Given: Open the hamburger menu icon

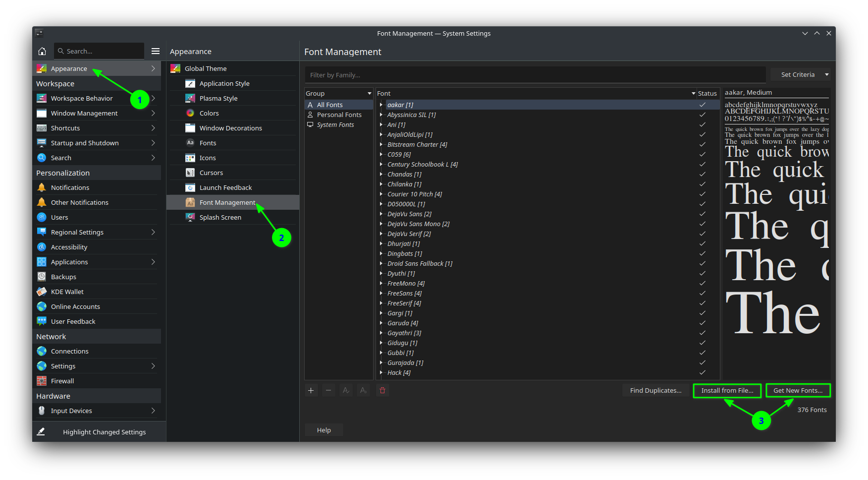Looking at the screenshot, I should (x=156, y=51).
